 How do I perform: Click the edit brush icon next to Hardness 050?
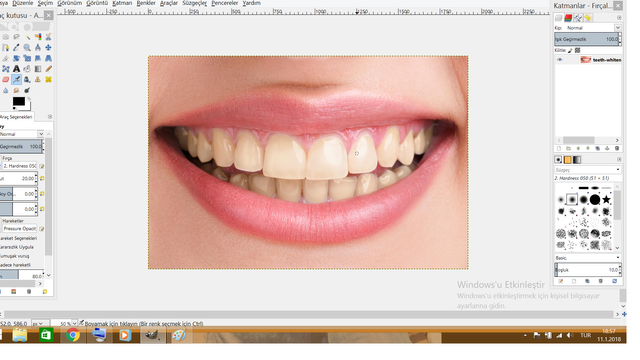[42, 166]
